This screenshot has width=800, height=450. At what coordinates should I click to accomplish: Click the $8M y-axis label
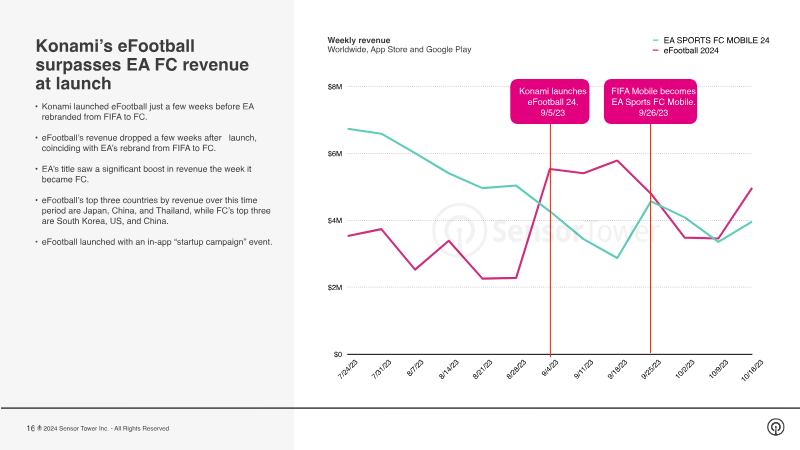(335, 87)
